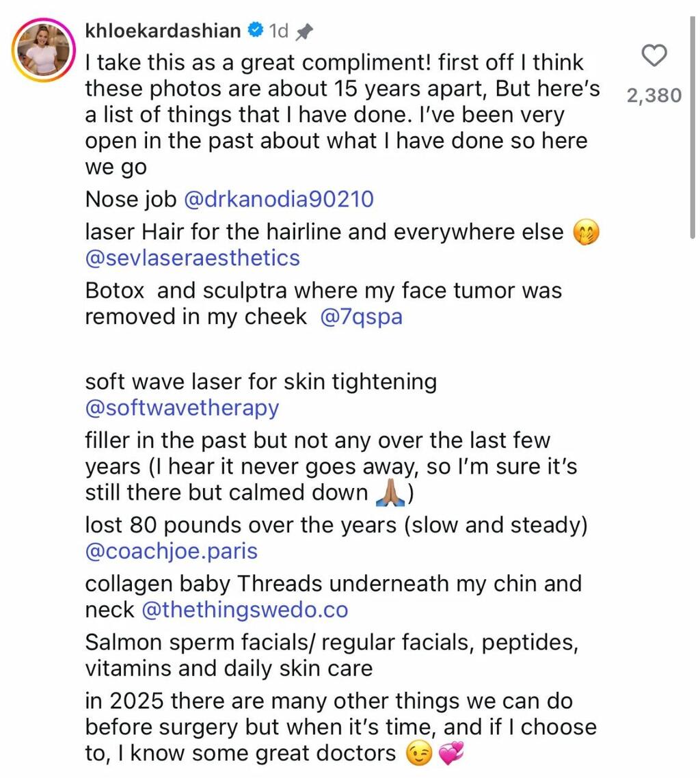Open @softwavetherapy mention
The image size is (700, 778).
pos(182,408)
